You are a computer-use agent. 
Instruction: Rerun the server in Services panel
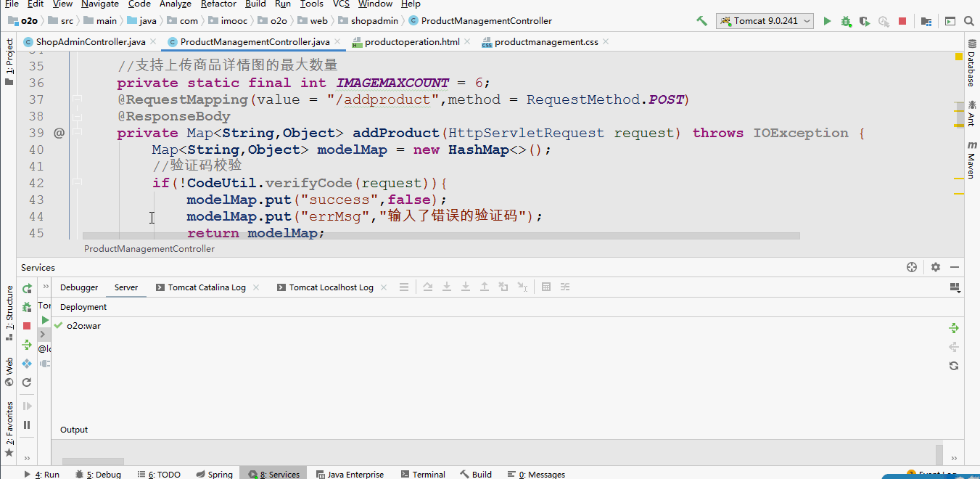[27, 288]
